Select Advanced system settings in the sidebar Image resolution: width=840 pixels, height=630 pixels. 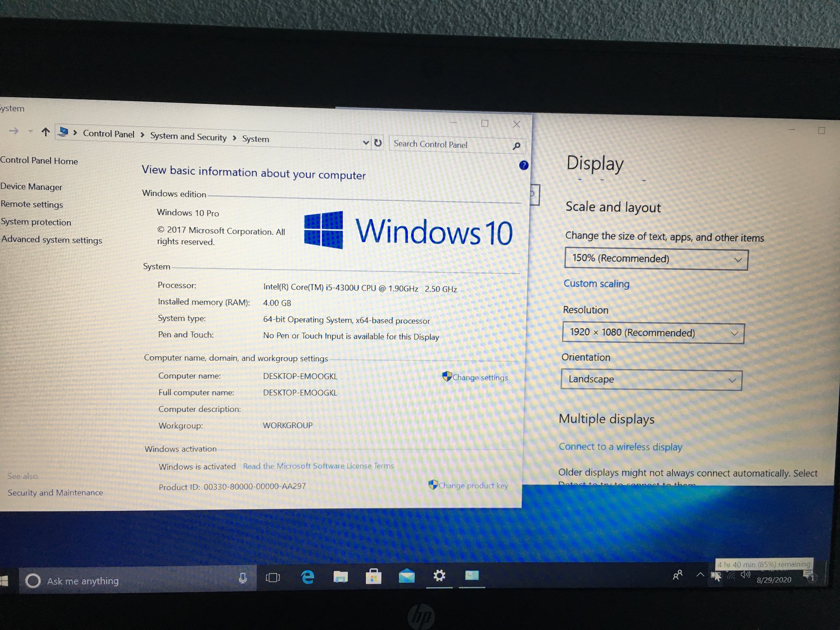[x=52, y=240]
